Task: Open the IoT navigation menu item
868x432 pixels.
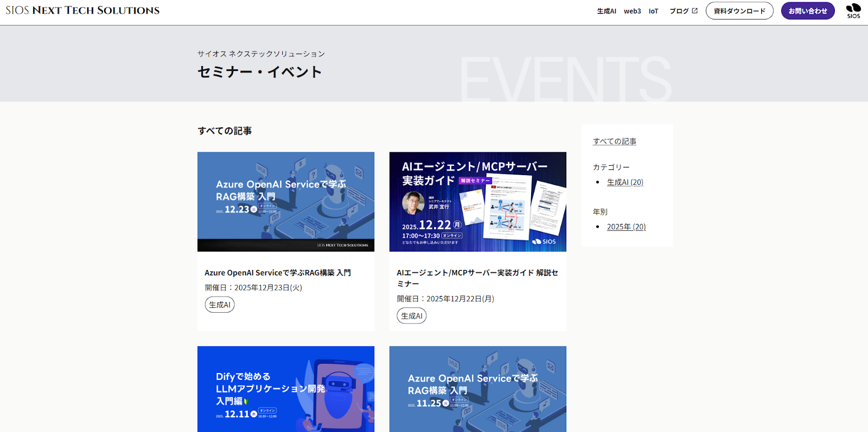Action: [x=653, y=11]
